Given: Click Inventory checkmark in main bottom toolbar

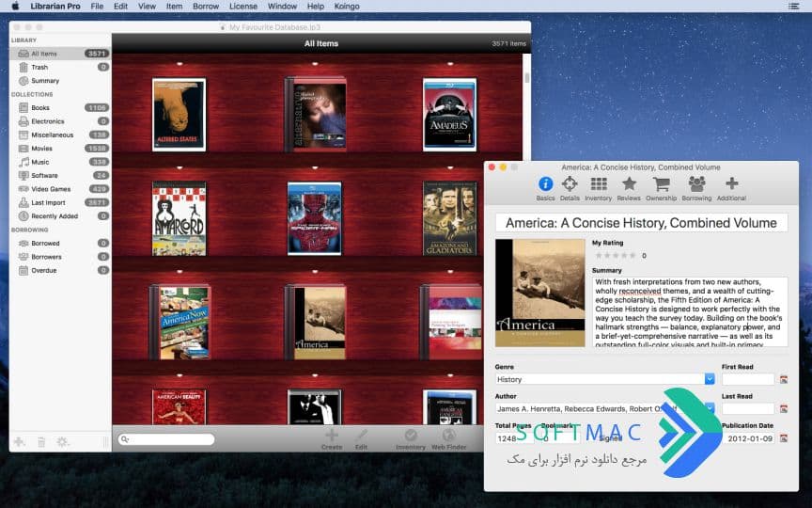Looking at the screenshot, I should pos(411,439).
